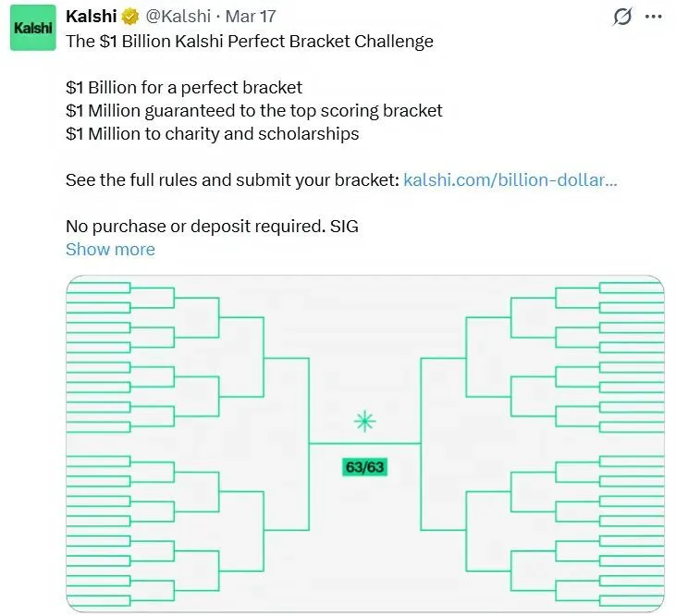This screenshot has height=616, width=676.
Task: Click the green star icon in bracket
Action: point(365,422)
